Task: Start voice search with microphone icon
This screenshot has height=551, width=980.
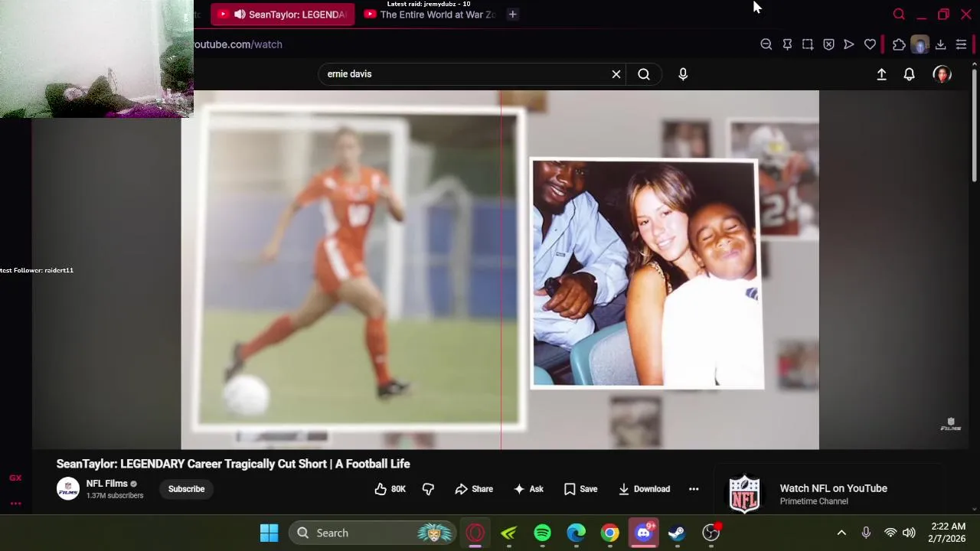Action: pos(683,74)
